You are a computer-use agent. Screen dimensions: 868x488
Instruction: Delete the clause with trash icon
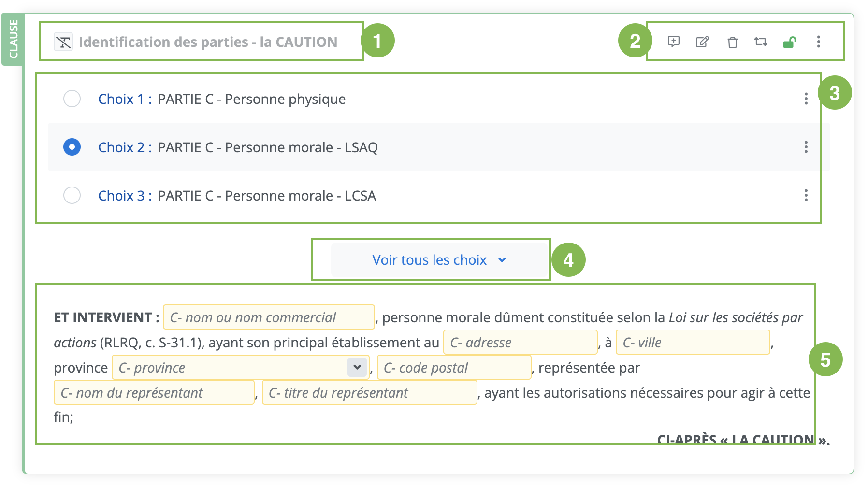coord(732,43)
